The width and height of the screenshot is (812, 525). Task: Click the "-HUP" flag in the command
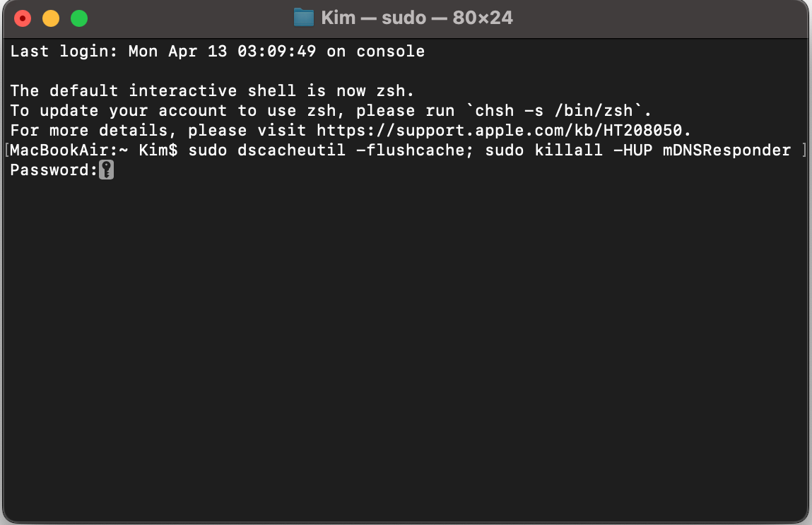pyautogui.click(x=626, y=150)
